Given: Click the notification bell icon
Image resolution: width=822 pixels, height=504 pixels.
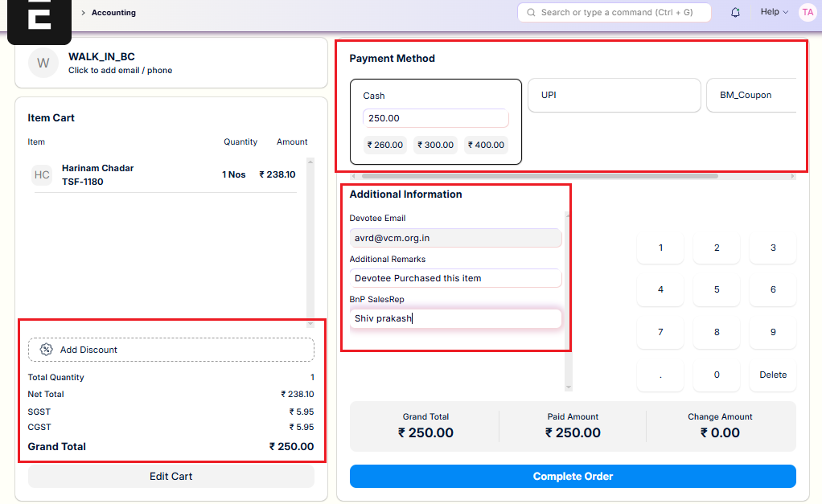Looking at the screenshot, I should coord(735,13).
